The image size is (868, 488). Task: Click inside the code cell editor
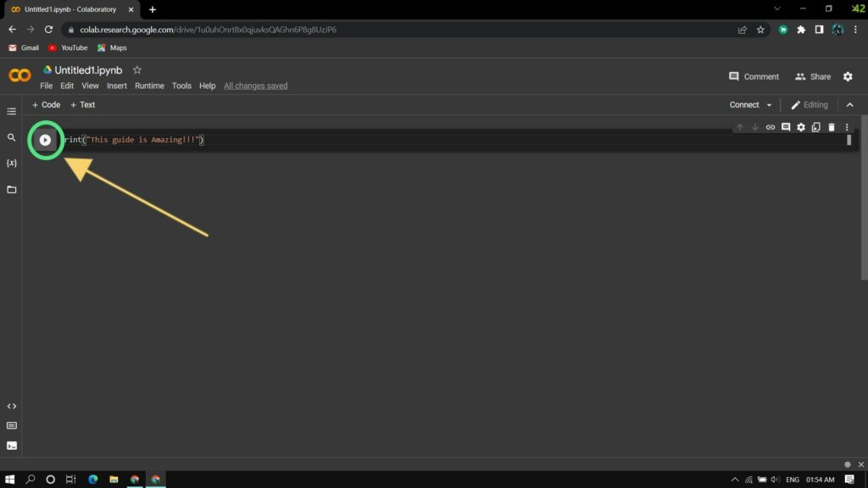pyautogui.click(x=424, y=140)
